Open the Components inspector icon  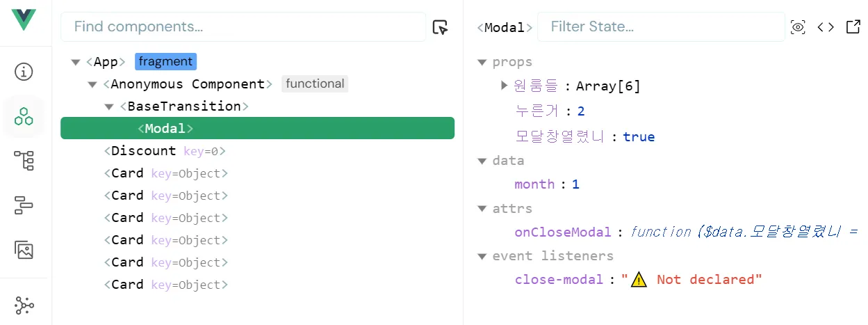point(24,116)
